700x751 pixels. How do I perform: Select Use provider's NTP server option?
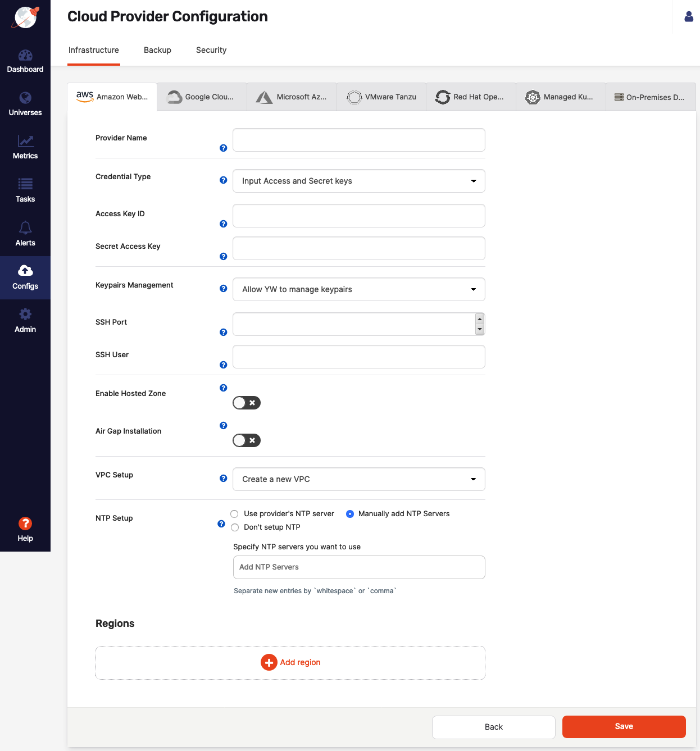click(235, 514)
